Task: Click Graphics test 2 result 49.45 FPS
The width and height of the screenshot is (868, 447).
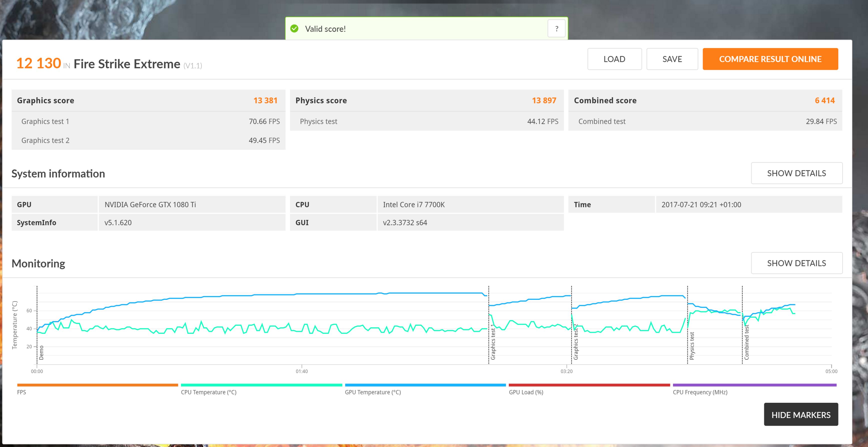Action: [264, 140]
